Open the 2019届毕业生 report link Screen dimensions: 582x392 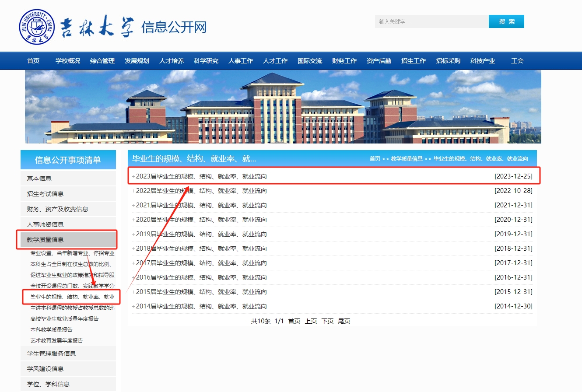tap(201, 234)
